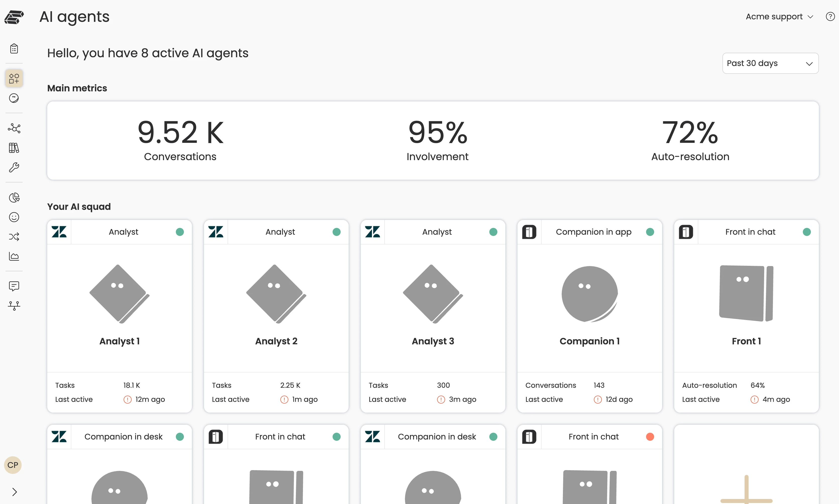Screen dimensions: 839x504
Task: Open the Front 1 agent name
Action: click(x=746, y=341)
